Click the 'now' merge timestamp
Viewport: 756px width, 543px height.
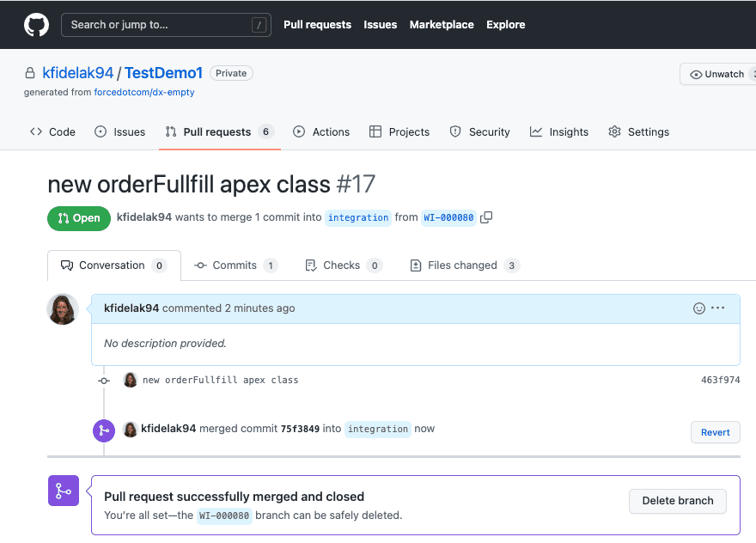[x=424, y=429]
